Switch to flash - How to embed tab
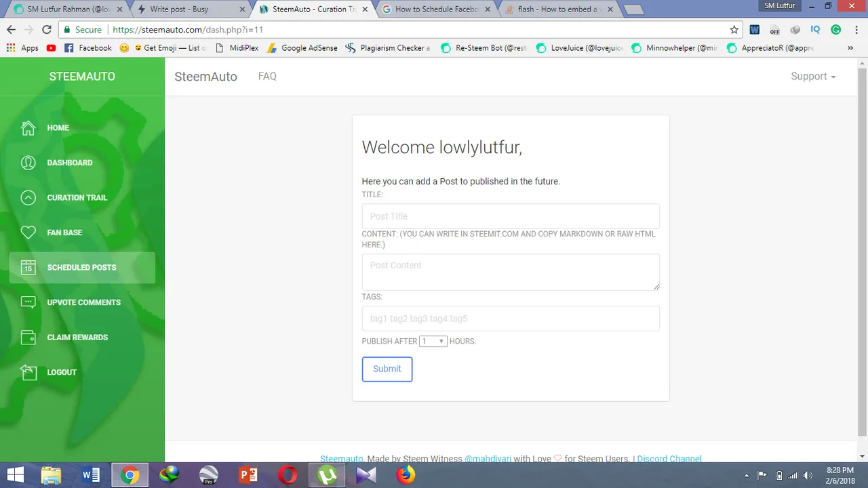Image resolution: width=868 pixels, height=488 pixels. click(x=559, y=9)
